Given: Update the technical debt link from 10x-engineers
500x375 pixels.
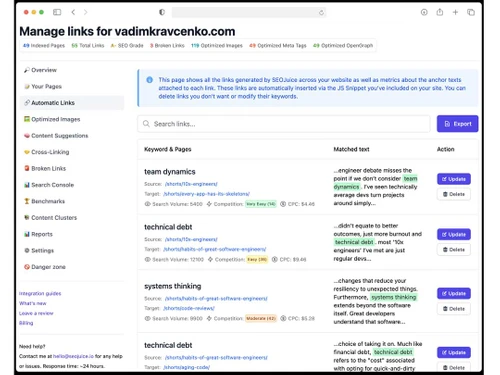Looking at the screenshot, I should pos(454,234).
